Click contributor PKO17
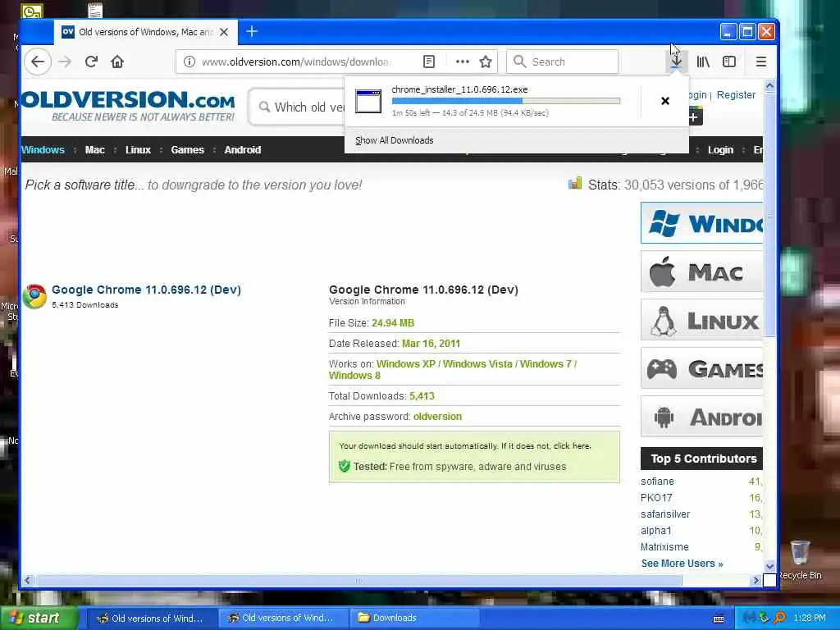The width and height of the screenshot is (840, 630). (x=656, y=498)
